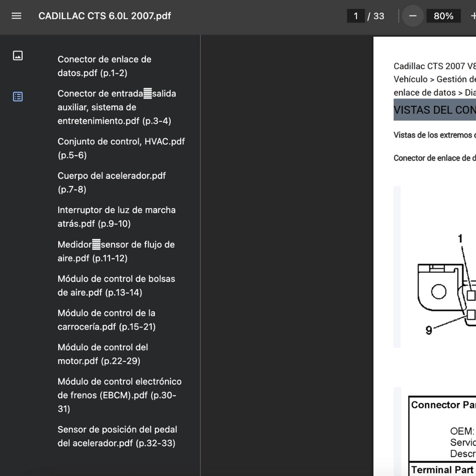Screen dimensions: 476x476
Task: Zoom out with the minus button
Action: 413,16
